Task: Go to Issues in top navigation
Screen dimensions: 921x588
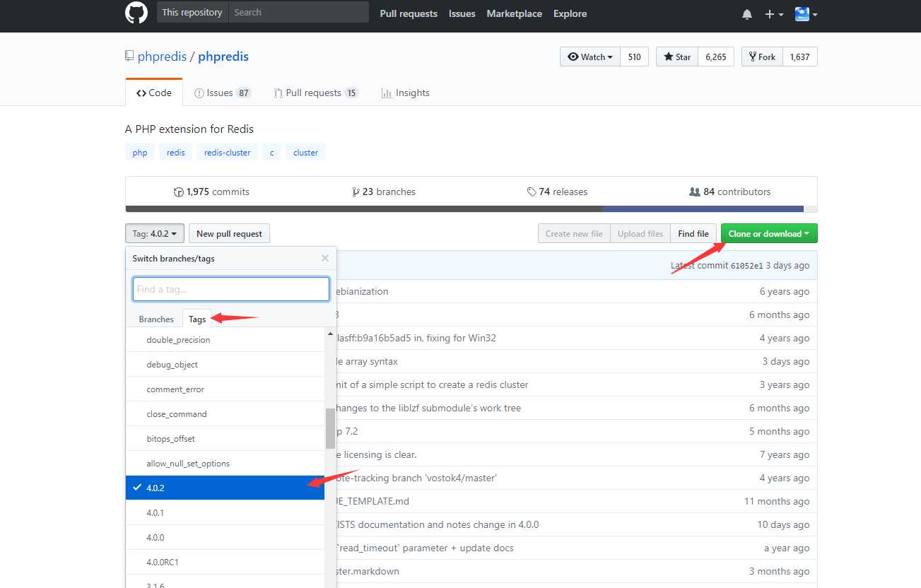Action: click(462, 13)
